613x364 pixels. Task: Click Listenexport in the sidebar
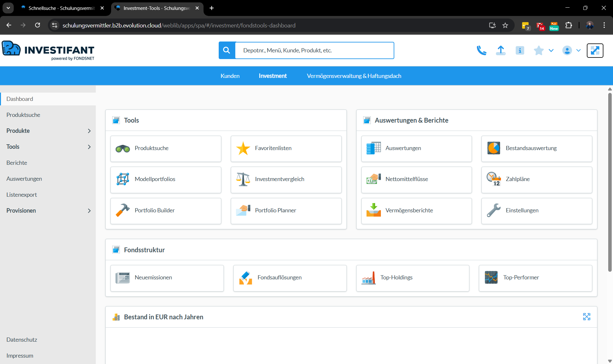(21, 195)
